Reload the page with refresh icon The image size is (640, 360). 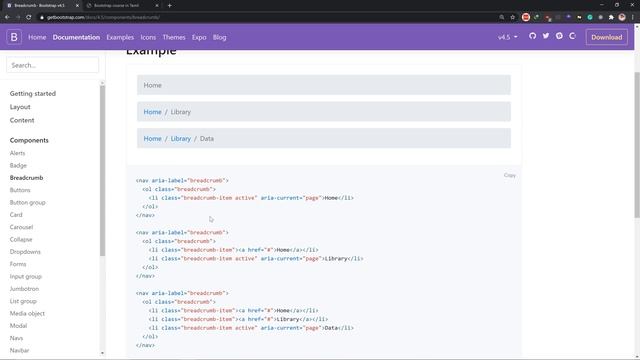coord(29,17)
